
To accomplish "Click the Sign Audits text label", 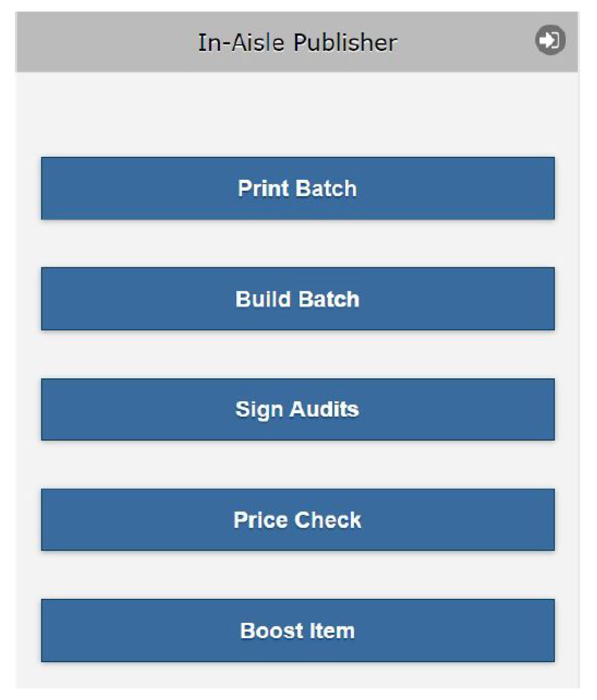I will (298, 409).
